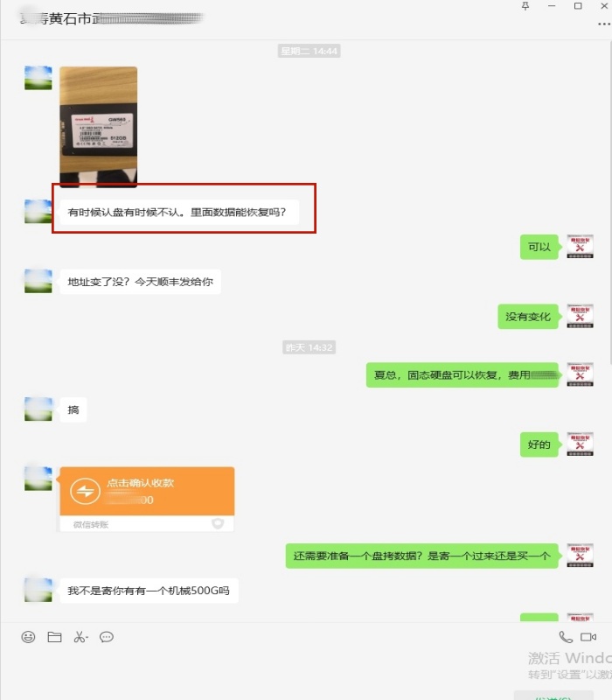The width and height of the screenshot is (612, 700).
Task: Click the '没有变化' reply bubble
Action: tap(528, 317)
